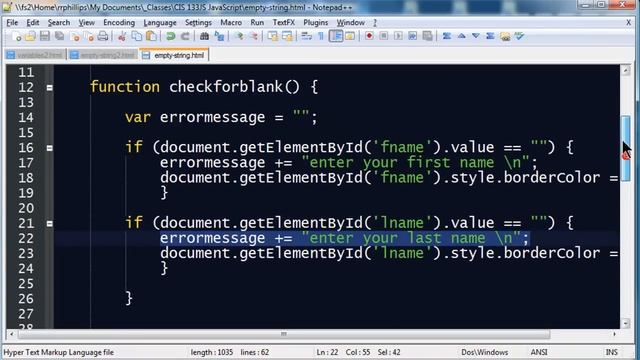The image size is (640, 360).
Task: Click the Zoom Out toolbar icon
Action: 253,36
